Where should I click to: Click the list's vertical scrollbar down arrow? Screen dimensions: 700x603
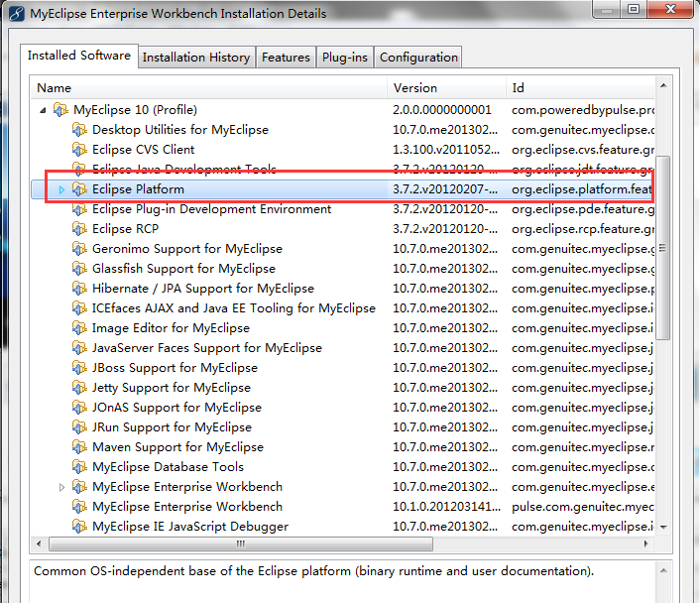[663, 528]
